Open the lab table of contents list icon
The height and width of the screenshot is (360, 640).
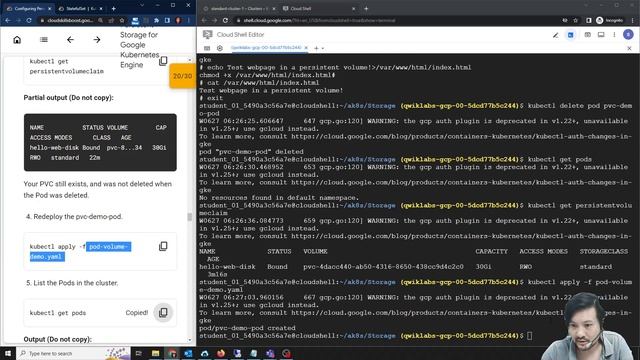(x=44, y=40)
